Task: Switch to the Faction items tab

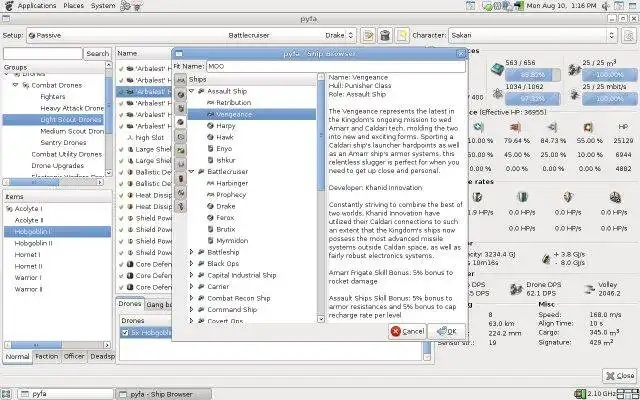Action: click(46, 356)
